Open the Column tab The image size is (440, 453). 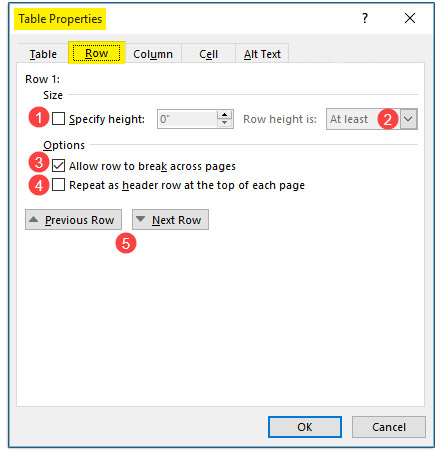(153, 54)
